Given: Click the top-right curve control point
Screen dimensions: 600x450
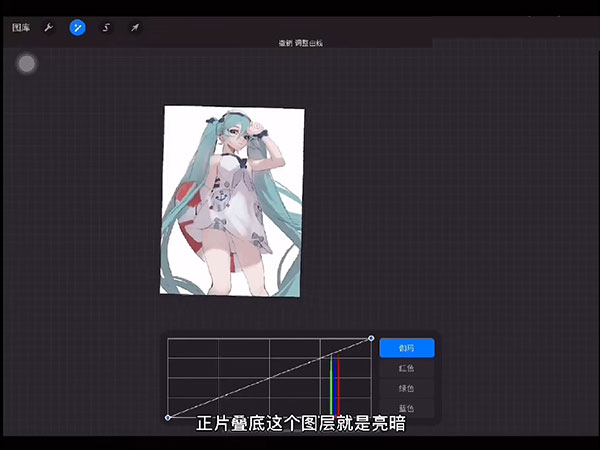Looking at the screenshot, I should pos(371,338).
